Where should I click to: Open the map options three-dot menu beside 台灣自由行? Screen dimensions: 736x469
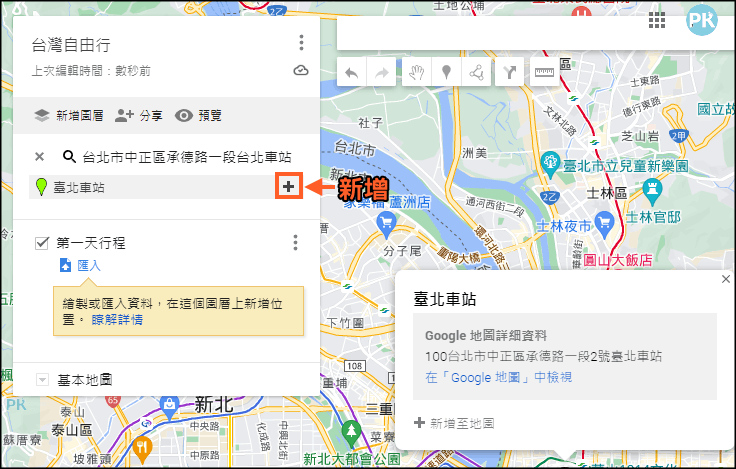coord(301,43)
